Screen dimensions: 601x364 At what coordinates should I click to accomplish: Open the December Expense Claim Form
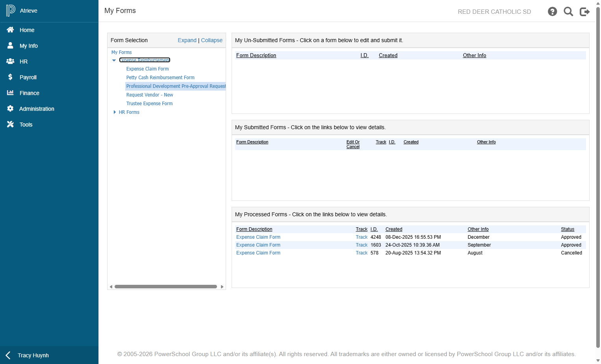[258, 237]
